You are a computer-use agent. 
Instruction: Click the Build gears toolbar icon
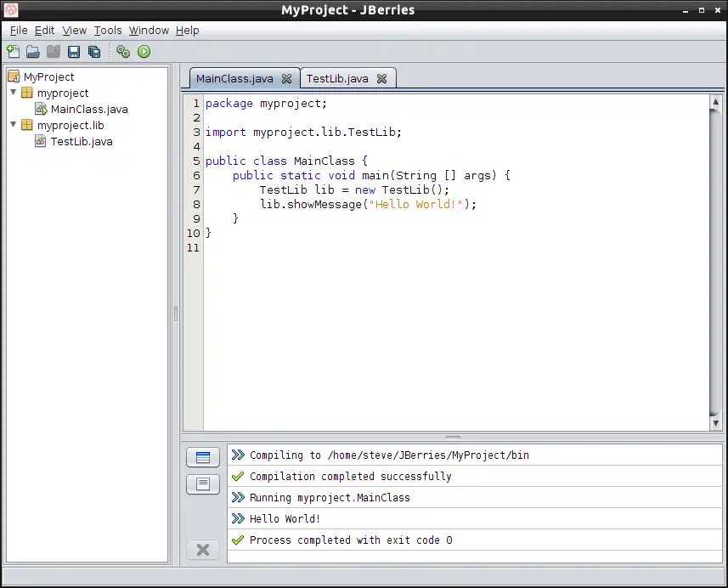tap(123, 52)
